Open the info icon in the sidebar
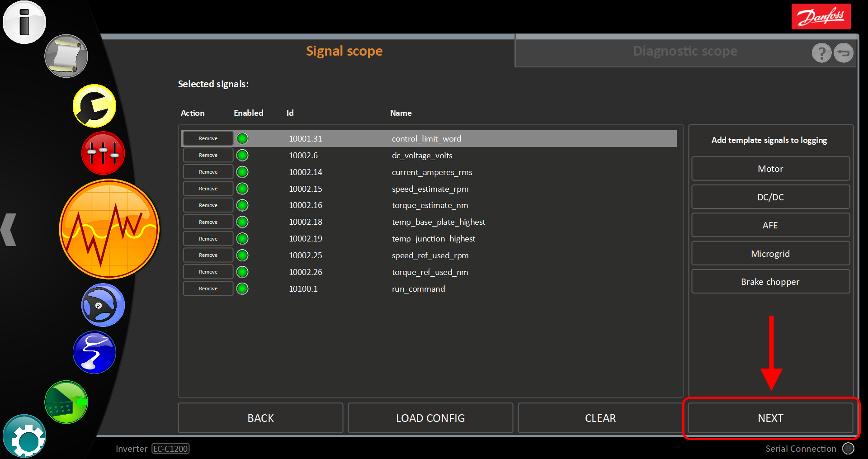 point(24,22)
